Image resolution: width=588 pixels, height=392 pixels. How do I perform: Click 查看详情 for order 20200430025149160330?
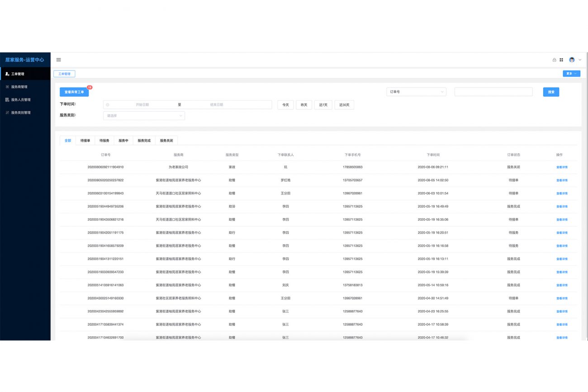(562, 298)
